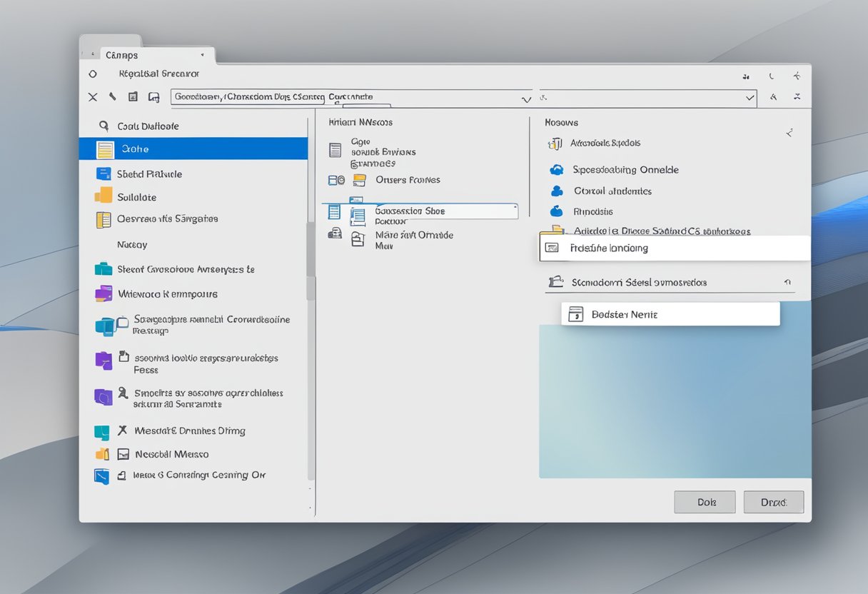The height and width of the screenshot is (594, 868).
Task: Click the circle radio button beside Regoltial Srecaror
Action: (93, 74)
